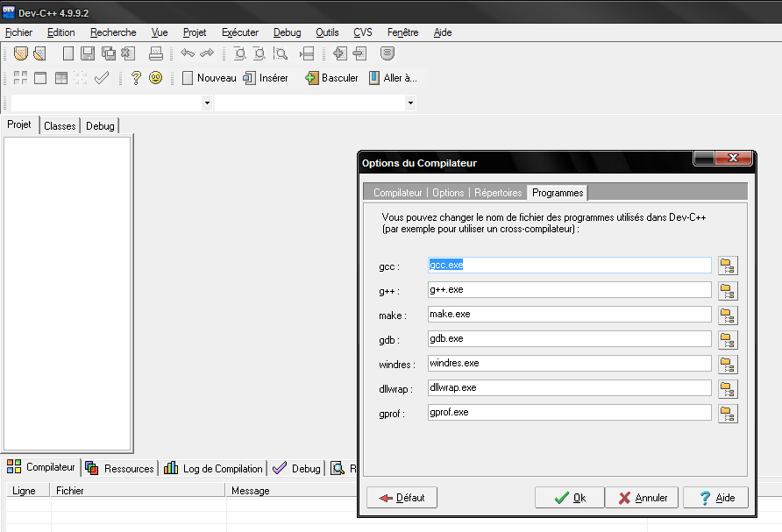Open the Edition menu

click(x=60, y=32)
